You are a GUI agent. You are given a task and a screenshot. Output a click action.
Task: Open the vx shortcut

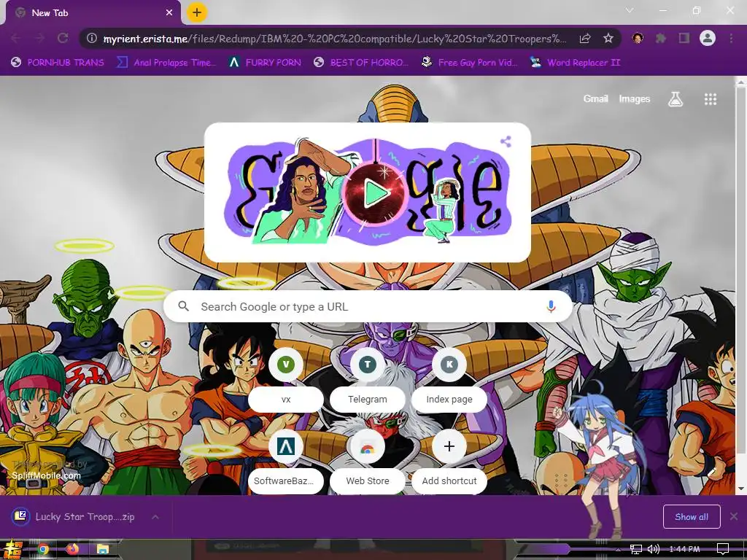pyautogui.click(x=286, y=379)
